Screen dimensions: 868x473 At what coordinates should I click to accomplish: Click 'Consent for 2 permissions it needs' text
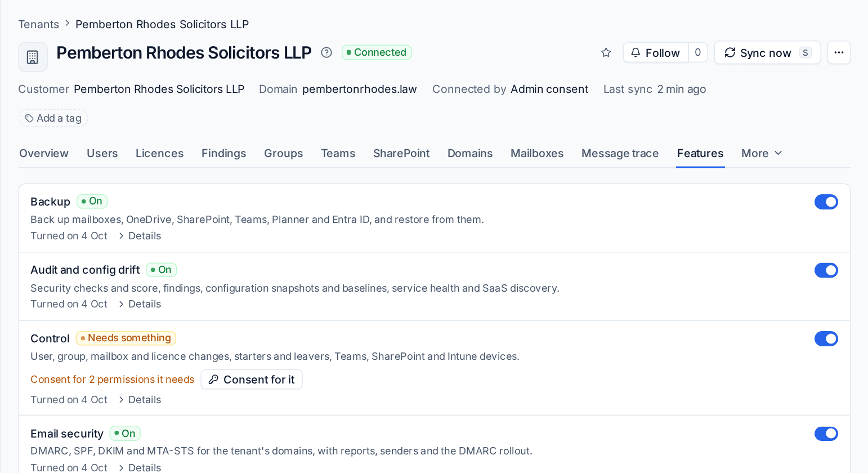click(112, 380)
